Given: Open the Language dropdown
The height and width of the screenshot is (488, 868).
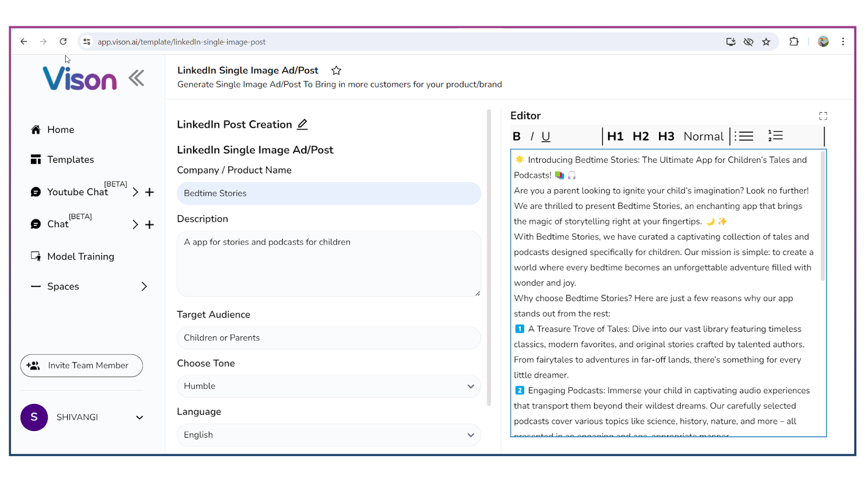Looking at the screenshot, I should coord(329,435).
